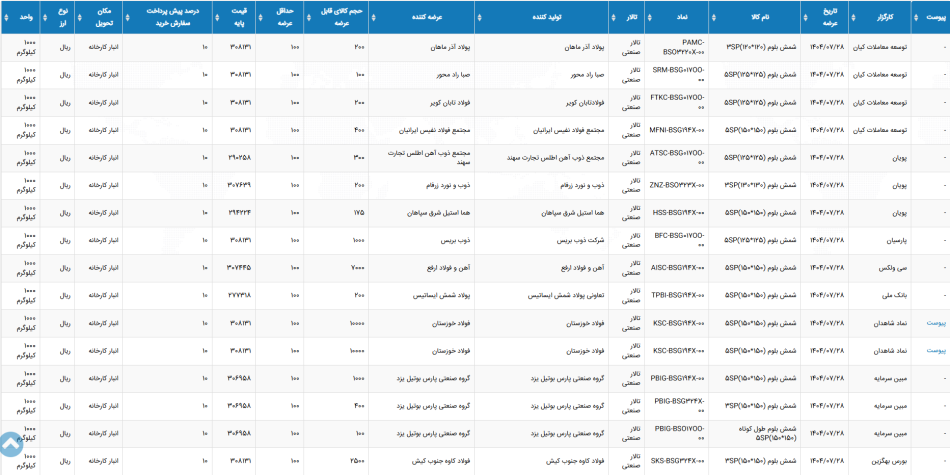Select the symbol cell starting with HSS-BSG
Screen dimensions: 950x475
pyautogui.click(x=679, y=213)
